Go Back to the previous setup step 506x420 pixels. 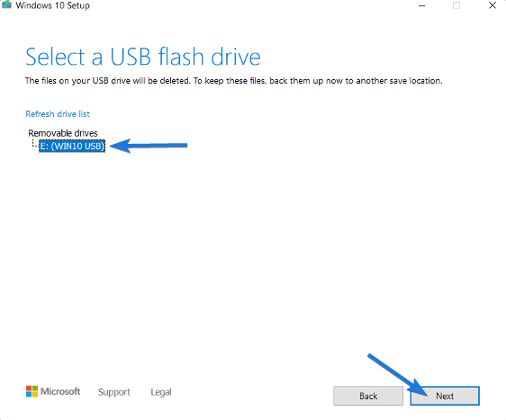368,396
